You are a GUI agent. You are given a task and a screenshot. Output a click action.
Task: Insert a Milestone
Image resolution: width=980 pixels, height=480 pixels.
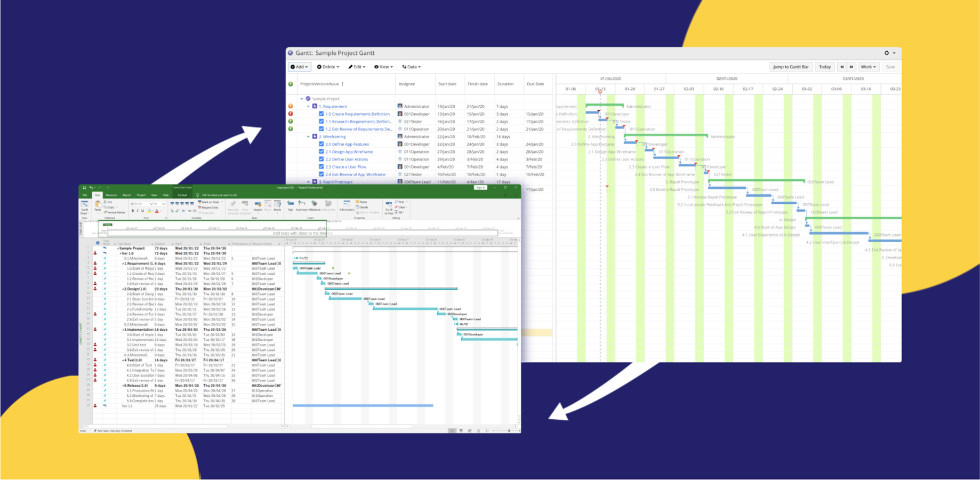pyautogui.click(x=315, y=206)
